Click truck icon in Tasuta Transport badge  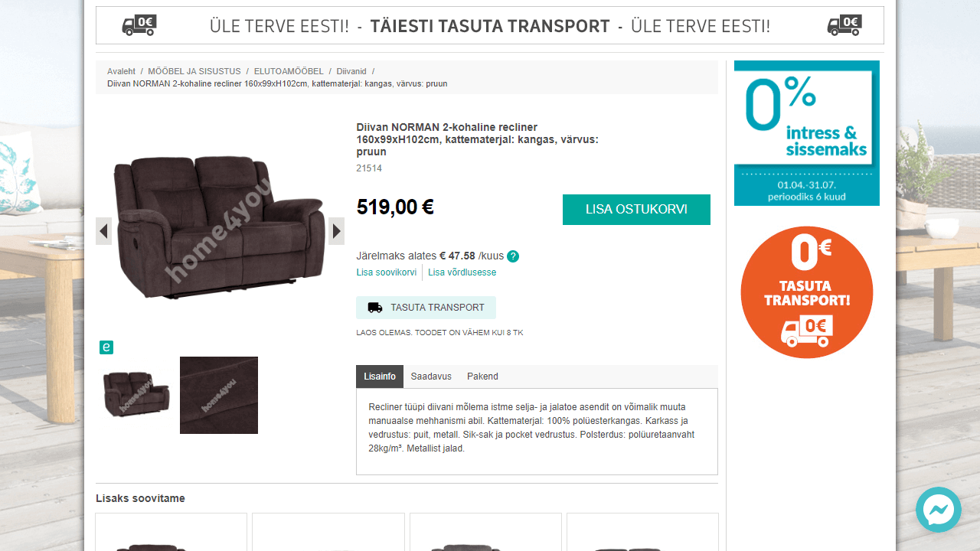click(375, 308)
